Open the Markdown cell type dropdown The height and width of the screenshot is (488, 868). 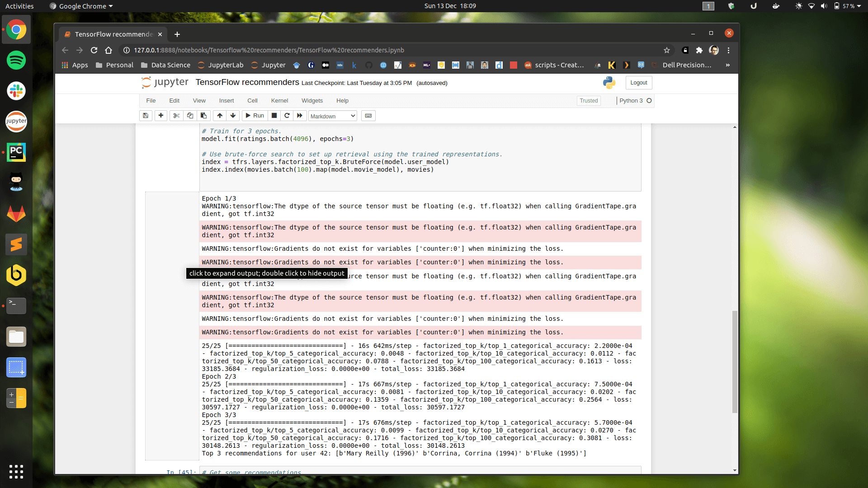(x=333, y=116)
